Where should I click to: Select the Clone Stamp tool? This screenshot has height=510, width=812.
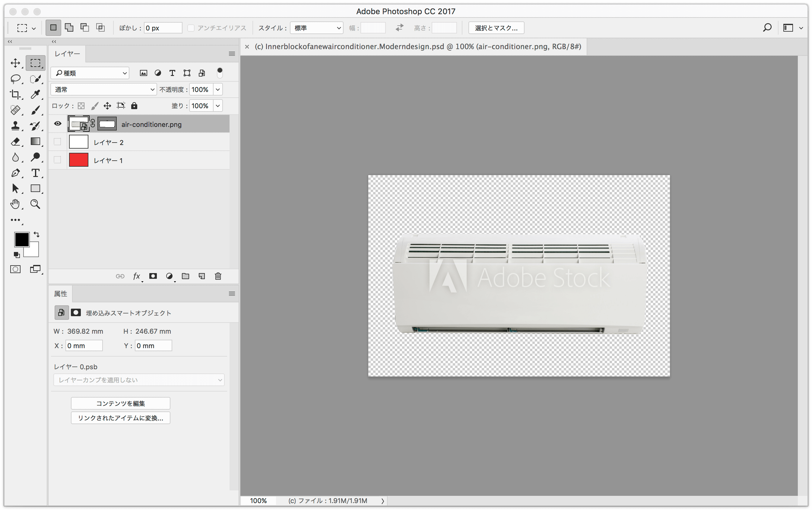point(15,126)
